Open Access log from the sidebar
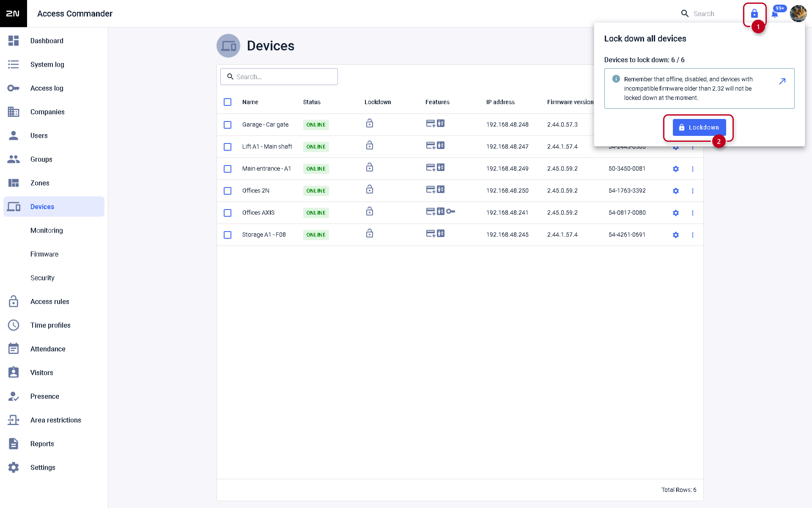 point(54,88)
